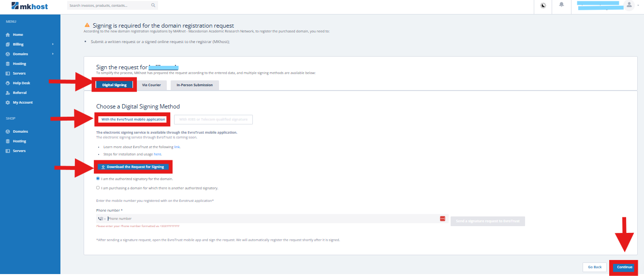The height and width of the screenshot is (276, 644).
Task: Toggle the dark mode theme icon
Action: 543,6
